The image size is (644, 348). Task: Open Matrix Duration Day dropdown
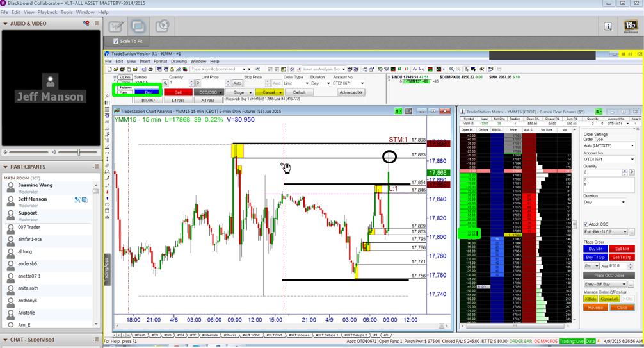604,202
